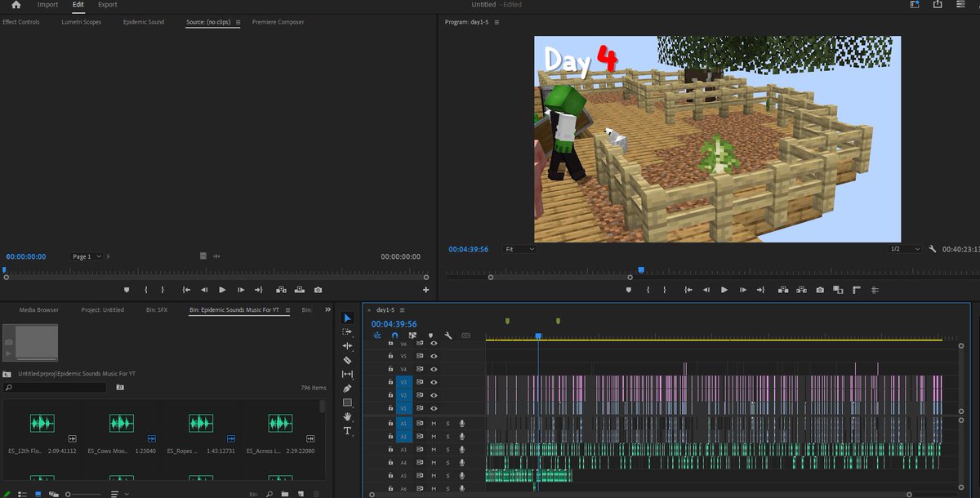Open Comparison View in Program monitor
Viewport: 980px width, 498px height.
839,290
